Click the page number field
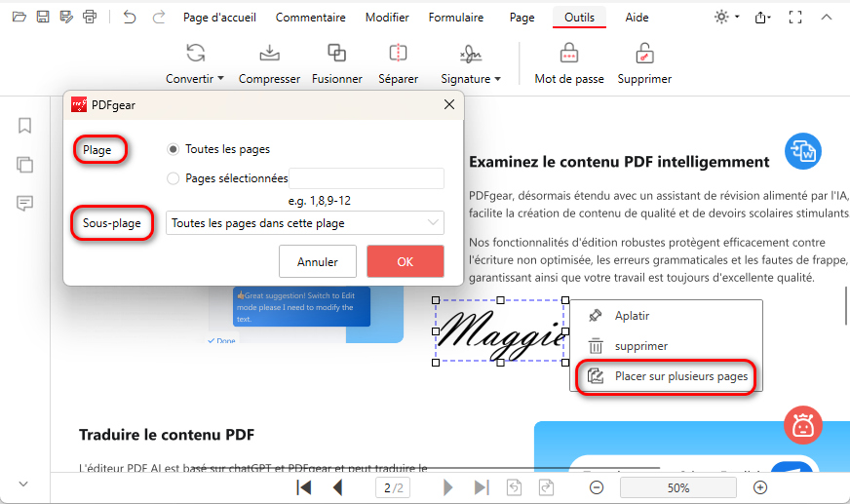The width and height of the screenshot is (850, 504). click(393, 487)
